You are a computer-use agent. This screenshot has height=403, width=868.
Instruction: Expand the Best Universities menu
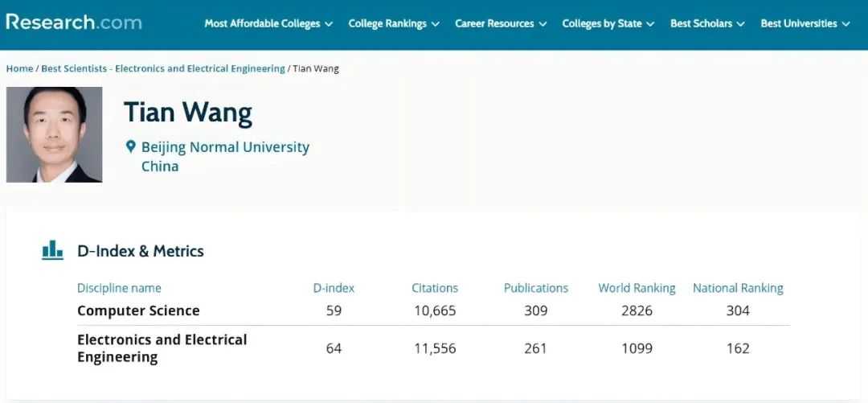[x=805, y=24]
